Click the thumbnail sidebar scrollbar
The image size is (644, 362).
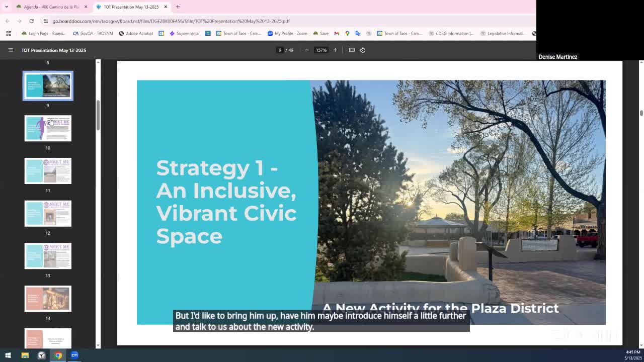click(98, 116)
